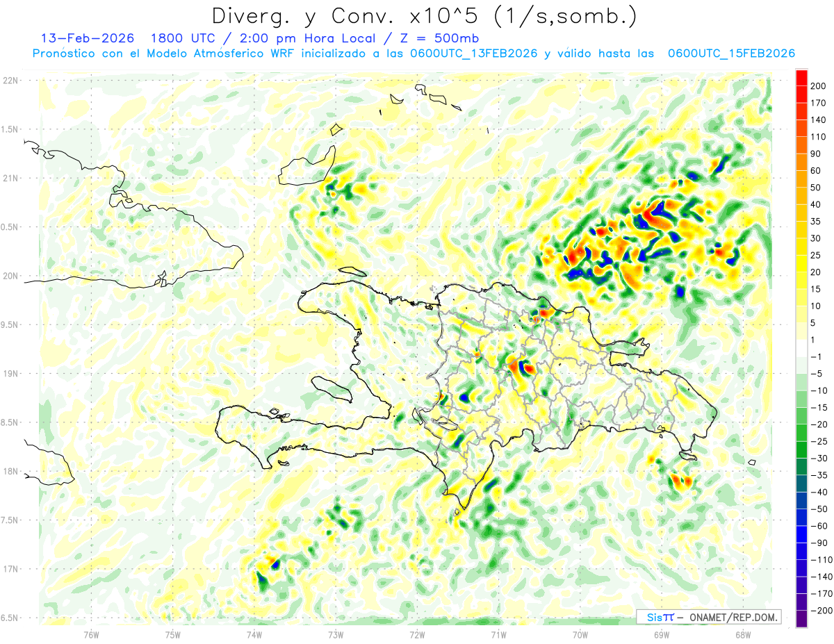Image resolution: width=834 pixels, height=644 pixels.
Task: Click the '18N' latitude axis label
Action: point(10,471)
